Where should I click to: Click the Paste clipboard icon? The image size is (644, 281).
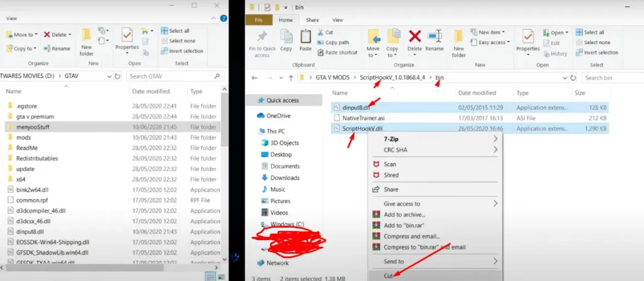point(306,40)
